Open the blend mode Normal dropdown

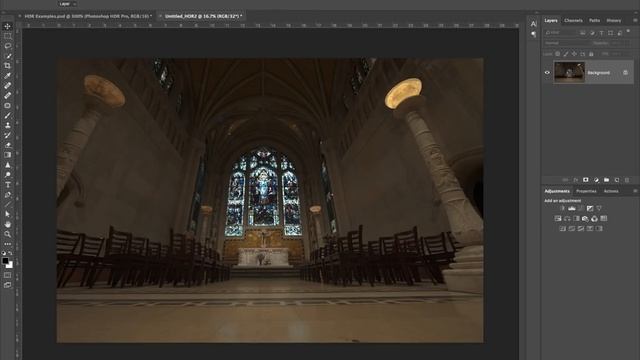567,43
